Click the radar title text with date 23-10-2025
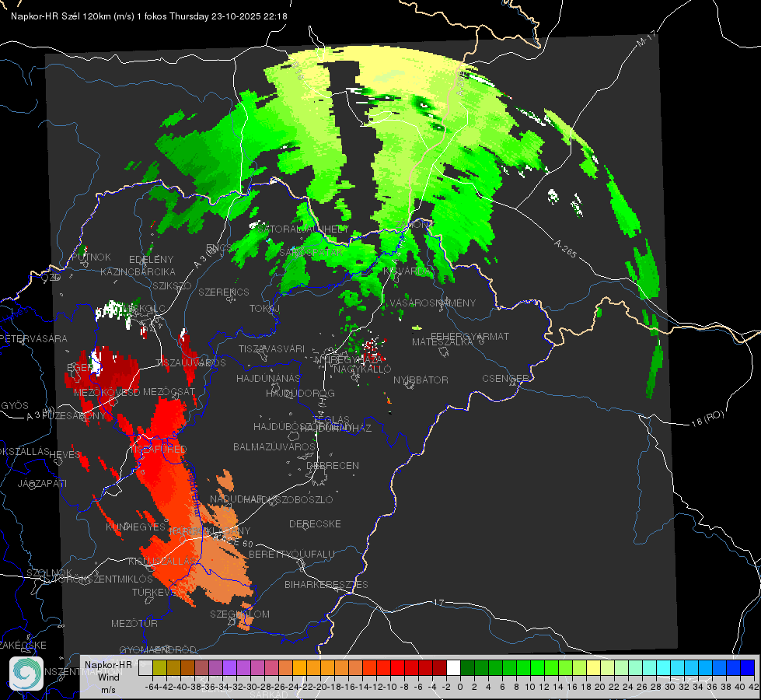 pos(149,16)
